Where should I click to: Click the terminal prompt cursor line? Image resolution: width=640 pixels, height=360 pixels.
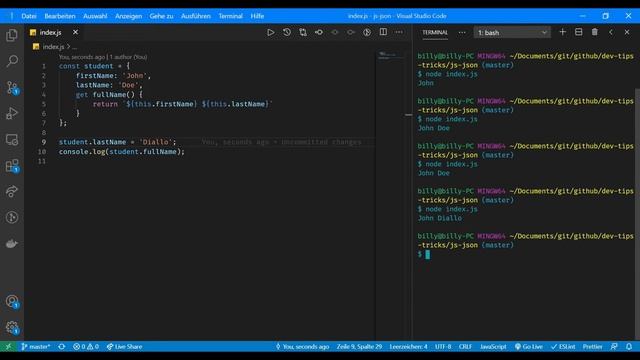(423, 254)
